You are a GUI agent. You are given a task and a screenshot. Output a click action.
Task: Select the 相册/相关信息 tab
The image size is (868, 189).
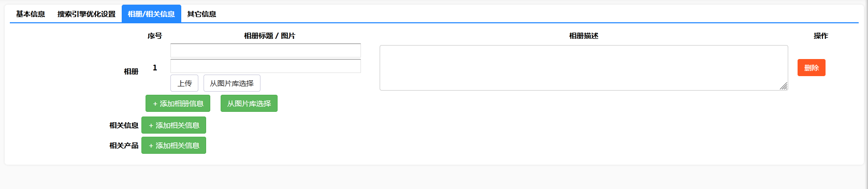tap(151, 14)
